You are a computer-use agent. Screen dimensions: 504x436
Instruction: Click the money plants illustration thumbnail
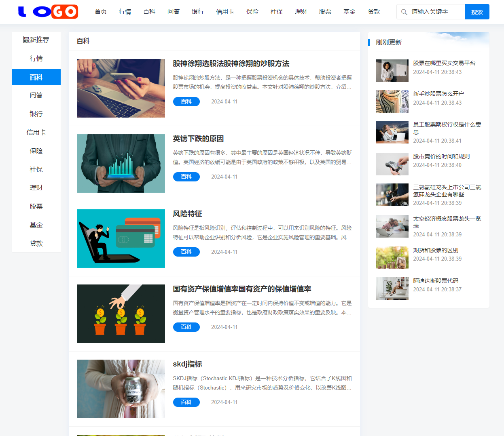pyautogui.click(x=121, y=314)
